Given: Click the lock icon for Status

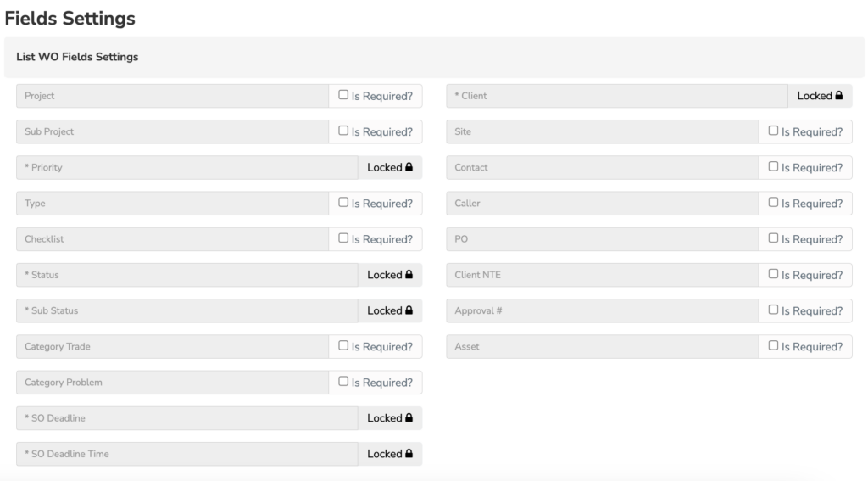Looking at the screenshot, I should pyautogui.click(x=409, y=274).
